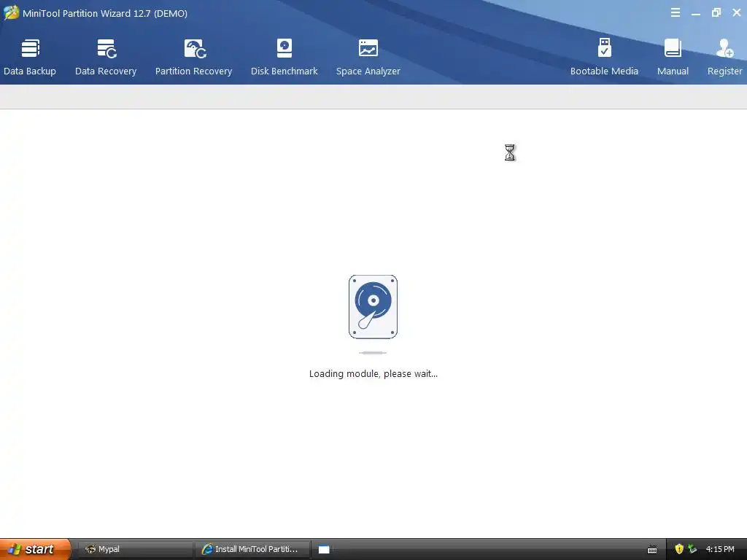Launch the Data Recovery module
Viewport: 747px width, 560px height.
106,57
